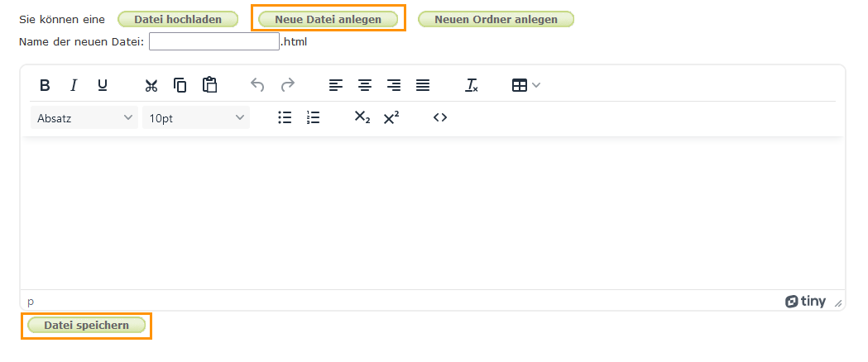Click the Datei speichern button
Viewport: 868px width, 362px height.
(86, 326)
